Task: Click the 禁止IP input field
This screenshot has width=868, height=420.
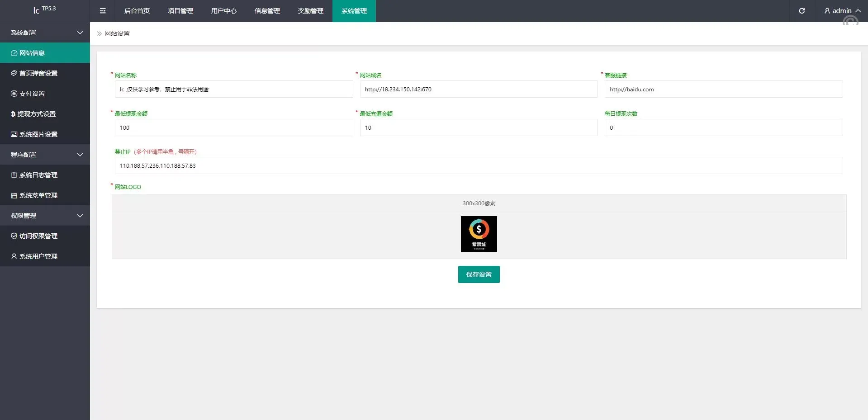Action: [479, 165]
